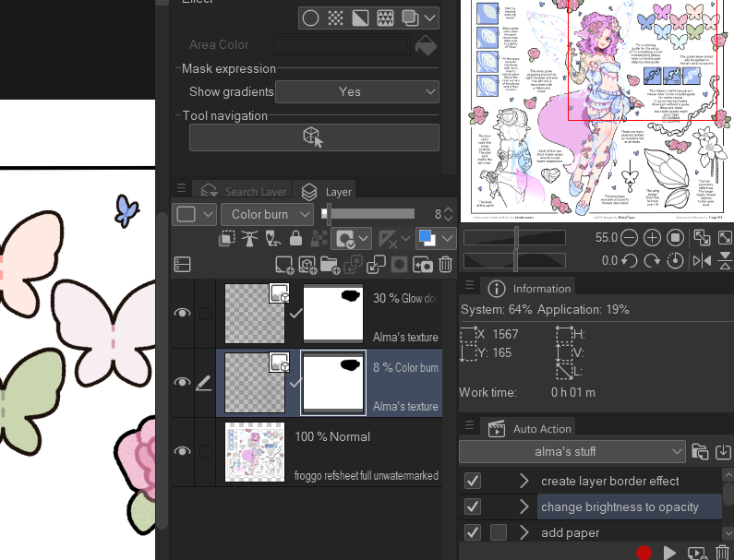Click the Create New Set icon beside the dropdown
Viewport: 734px width, 560px height.
[700, 451]
